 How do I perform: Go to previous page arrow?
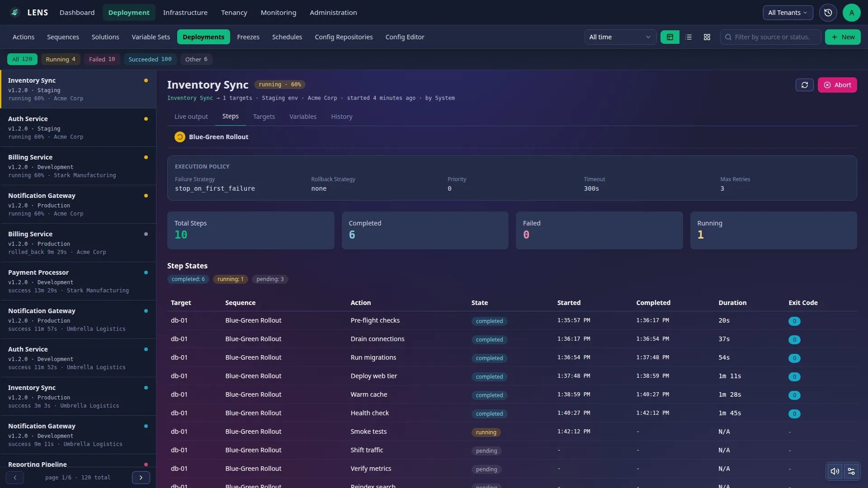click(x=15, y=478)
